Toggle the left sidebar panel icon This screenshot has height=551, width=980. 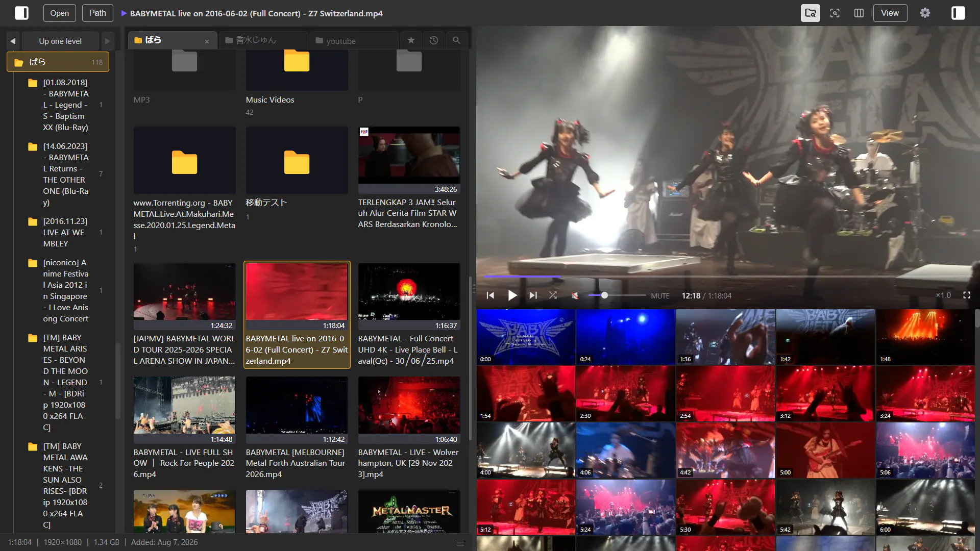[x=21, y=13]
